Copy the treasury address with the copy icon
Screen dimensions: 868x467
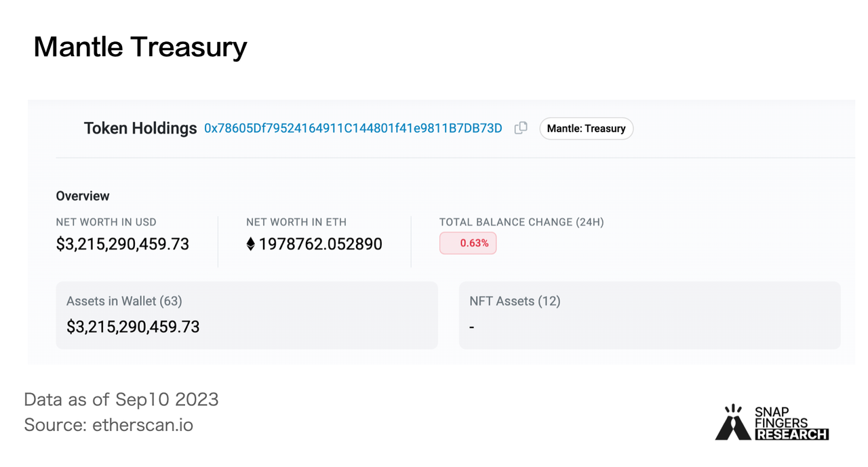point(521,128)
